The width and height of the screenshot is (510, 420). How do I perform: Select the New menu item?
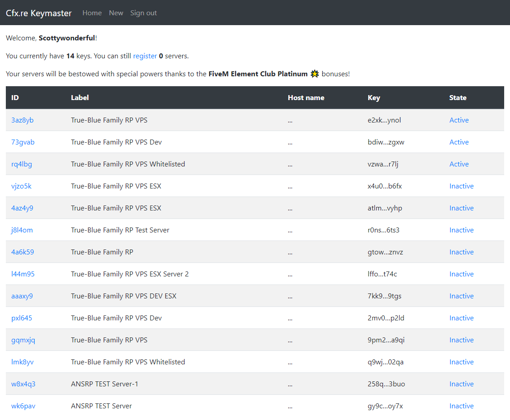116,13
